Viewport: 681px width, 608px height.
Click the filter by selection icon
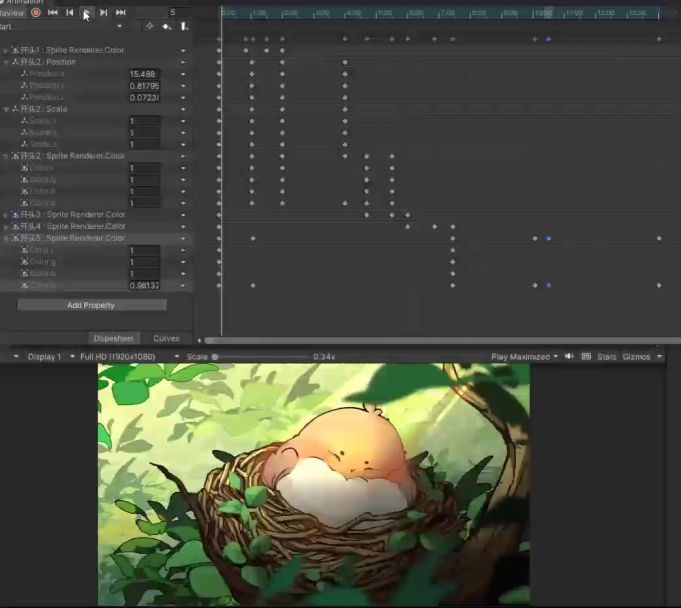[149, 26]
